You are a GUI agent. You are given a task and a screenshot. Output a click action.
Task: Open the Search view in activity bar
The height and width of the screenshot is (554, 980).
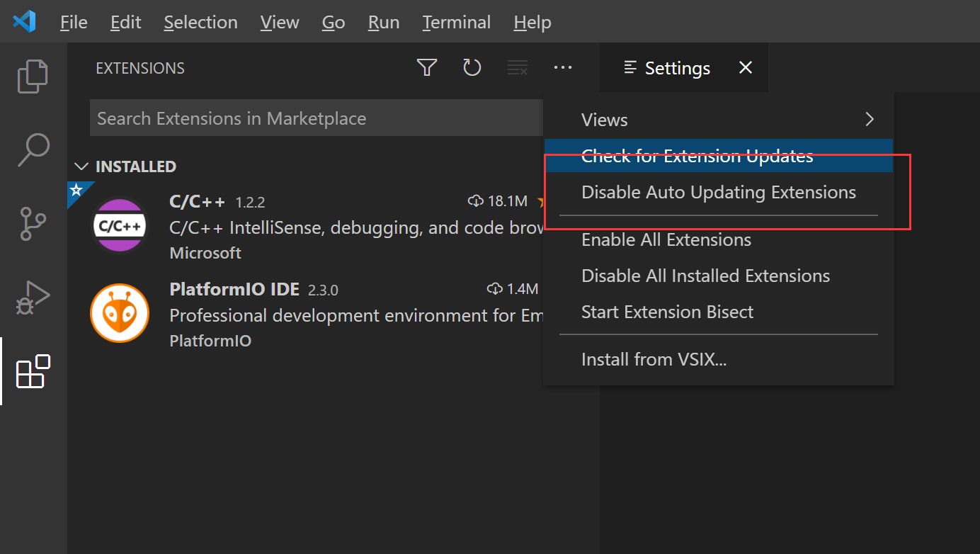tap(33, 149)
